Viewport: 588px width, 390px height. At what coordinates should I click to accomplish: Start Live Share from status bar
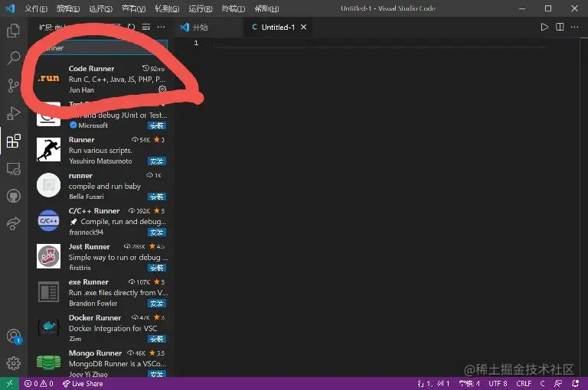pyautogui.click(x=83, y=384)
